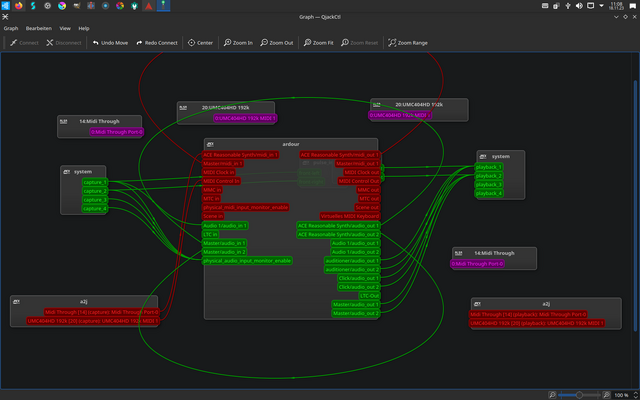
Task: Click the QjackCtl window menu icon in title bar
Action: point(5,17)
